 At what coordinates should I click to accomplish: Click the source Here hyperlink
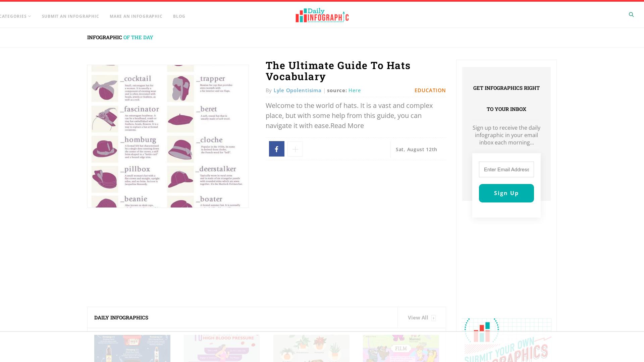point(354,90)
